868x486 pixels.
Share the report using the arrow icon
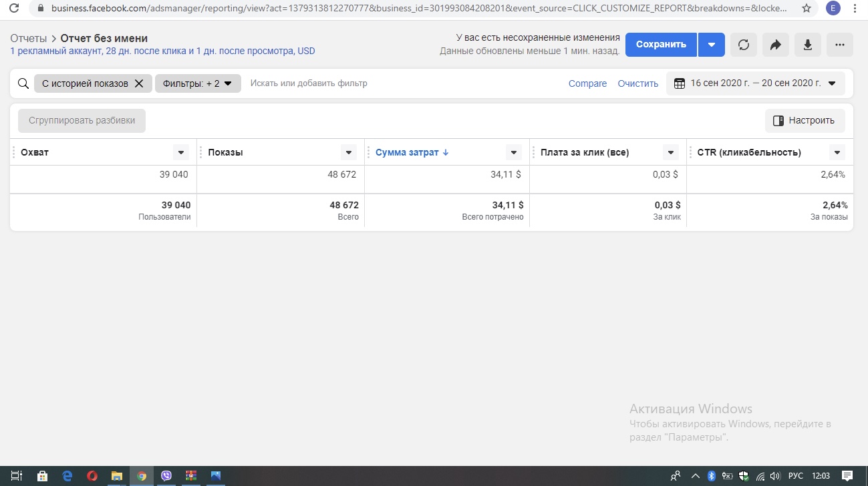pos(776,45)
